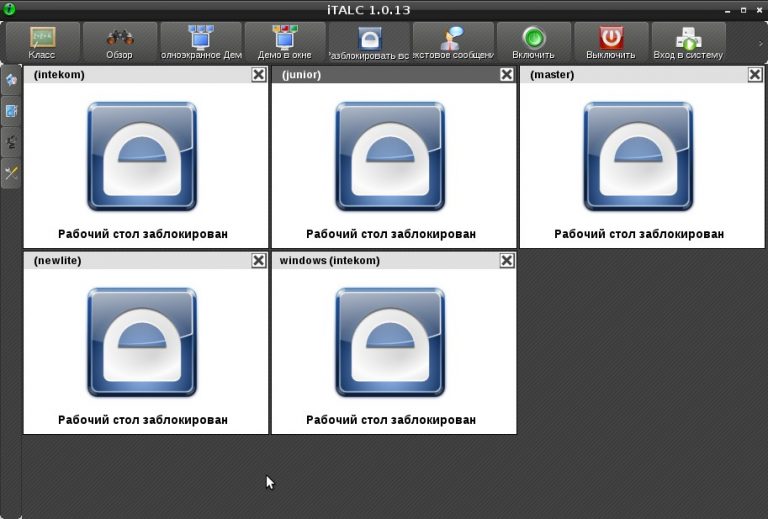768x519 pixels.
Task: Open Вход в систему logon tool
Action: tap(689, 43)
